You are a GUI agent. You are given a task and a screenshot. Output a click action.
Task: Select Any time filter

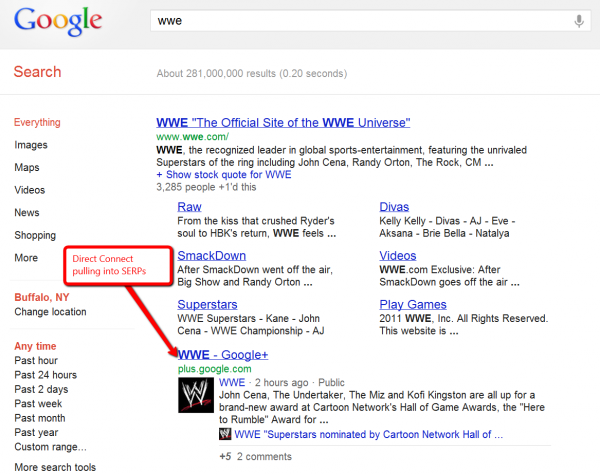(35, 346)
